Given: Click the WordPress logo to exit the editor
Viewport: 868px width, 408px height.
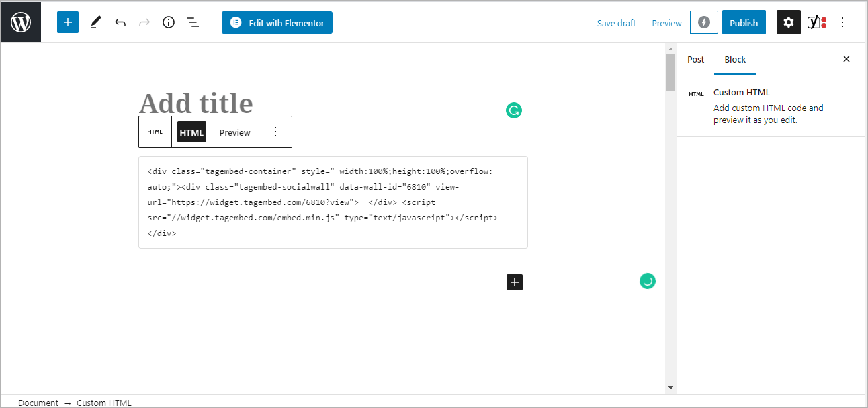Looking at the screenshot, I should (21, 22).
